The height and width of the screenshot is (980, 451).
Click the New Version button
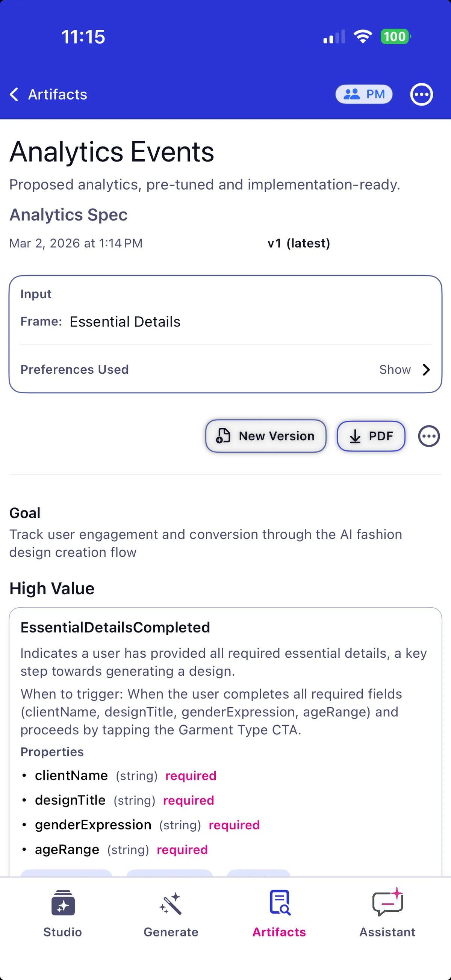266,436
